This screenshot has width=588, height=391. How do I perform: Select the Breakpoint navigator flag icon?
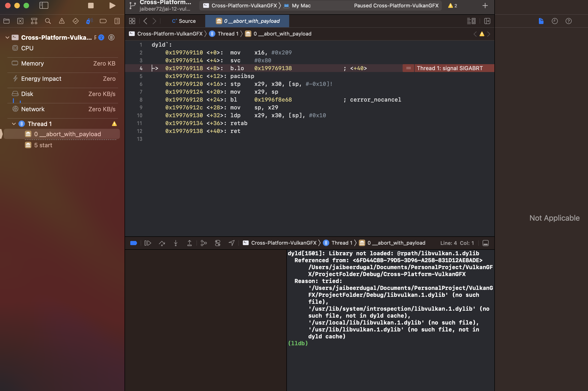(103, 21)
